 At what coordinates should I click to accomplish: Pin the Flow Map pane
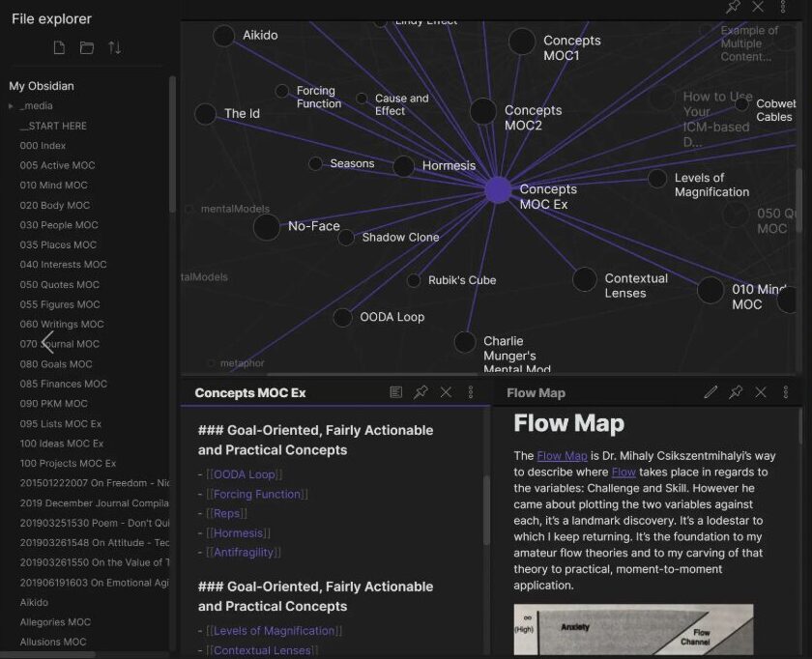coord(736,392)
